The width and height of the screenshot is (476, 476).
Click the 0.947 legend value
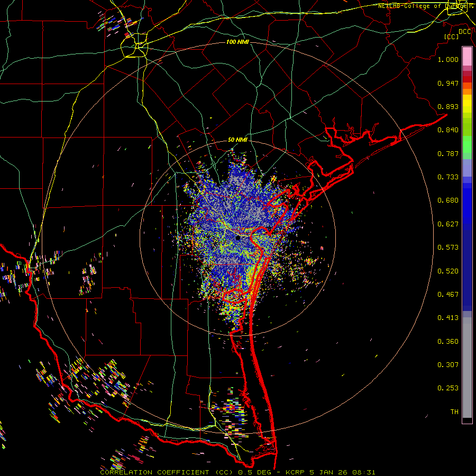click(448, 83)
